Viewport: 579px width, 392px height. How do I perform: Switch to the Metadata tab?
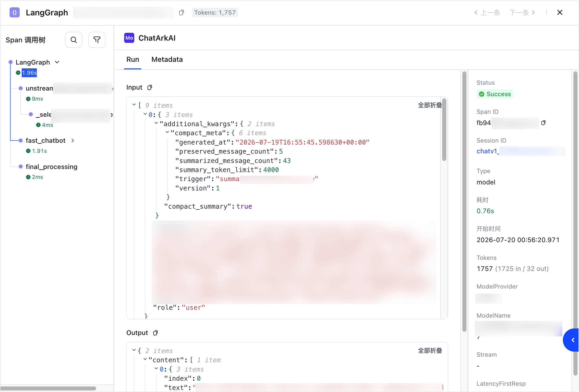167,60
